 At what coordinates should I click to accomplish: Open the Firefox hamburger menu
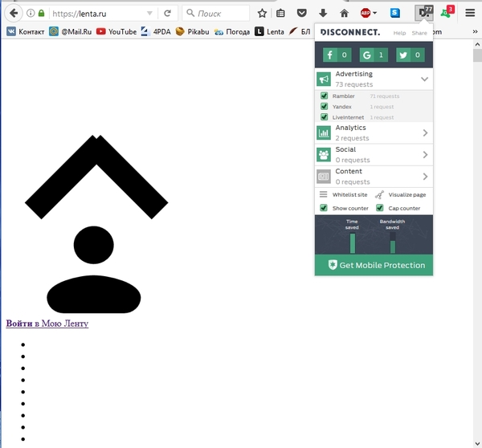(x=470, y=14)
